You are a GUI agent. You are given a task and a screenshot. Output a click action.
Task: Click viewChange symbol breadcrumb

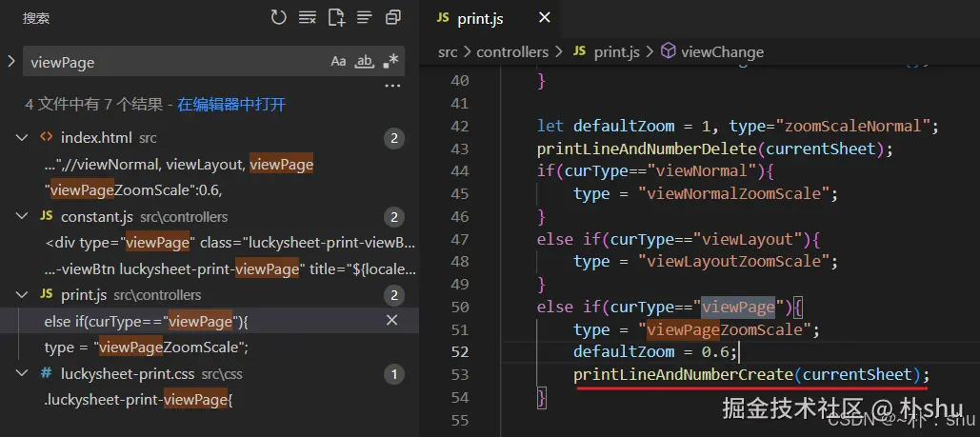click(x=722, y=52)
